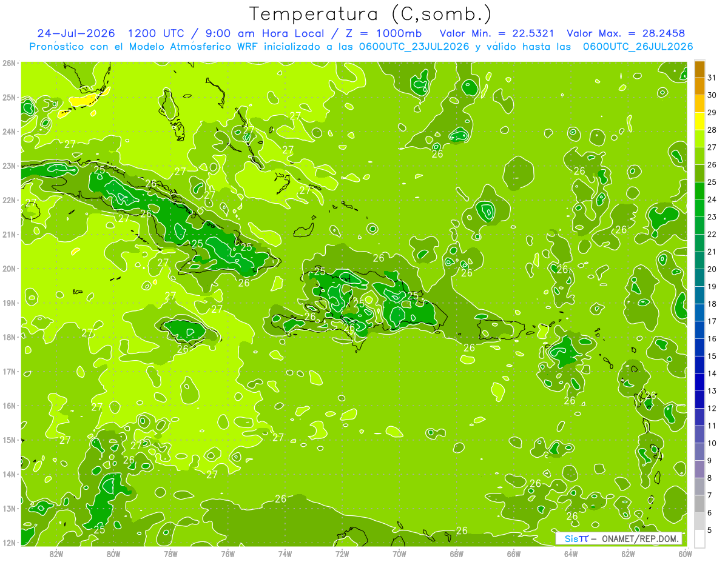The width and height of the screenshot is (728, 562).
Task: Click the "64W" longitude axis label
Action: coord(571,554)
